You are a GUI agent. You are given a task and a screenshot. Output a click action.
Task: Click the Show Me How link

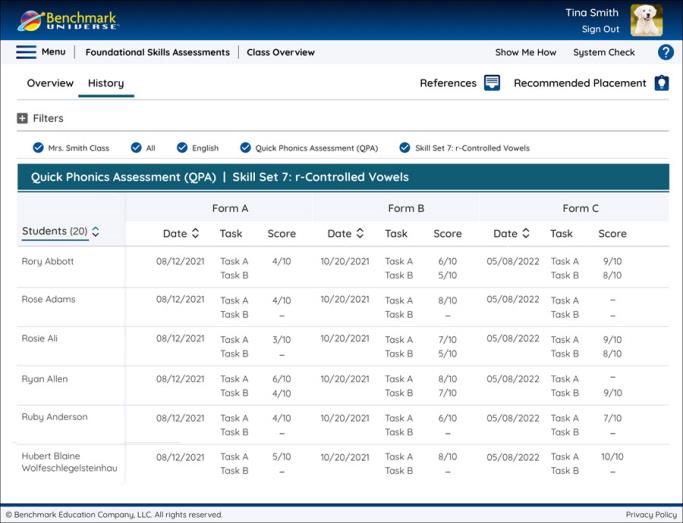[526, 52]
